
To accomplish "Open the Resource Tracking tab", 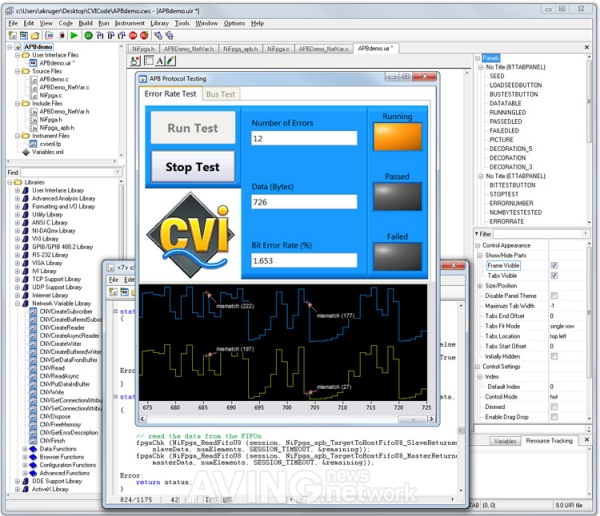I will click(549, 441).
